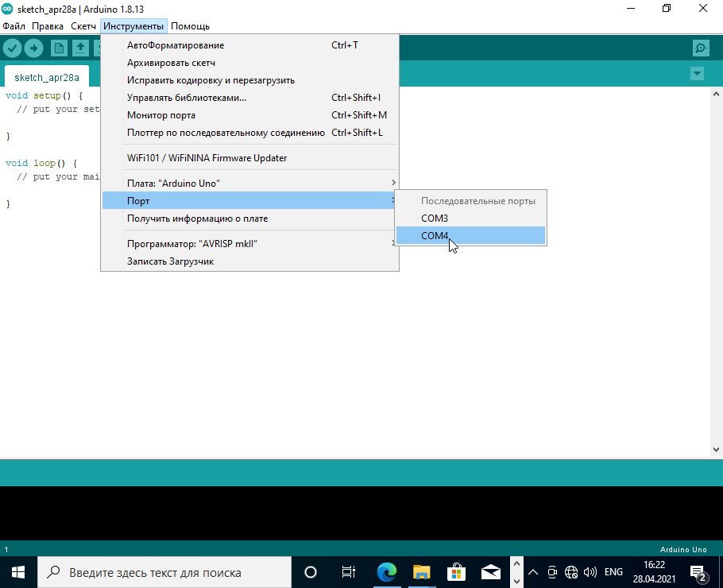This screenshot has height=588, width=723.
Task: Open a sketch with the up-arrow icon
Action: click(x=81, y=48)
